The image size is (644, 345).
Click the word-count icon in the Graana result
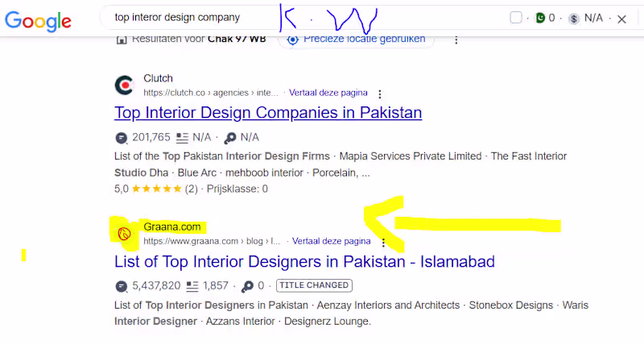click(x=192, y=285)
